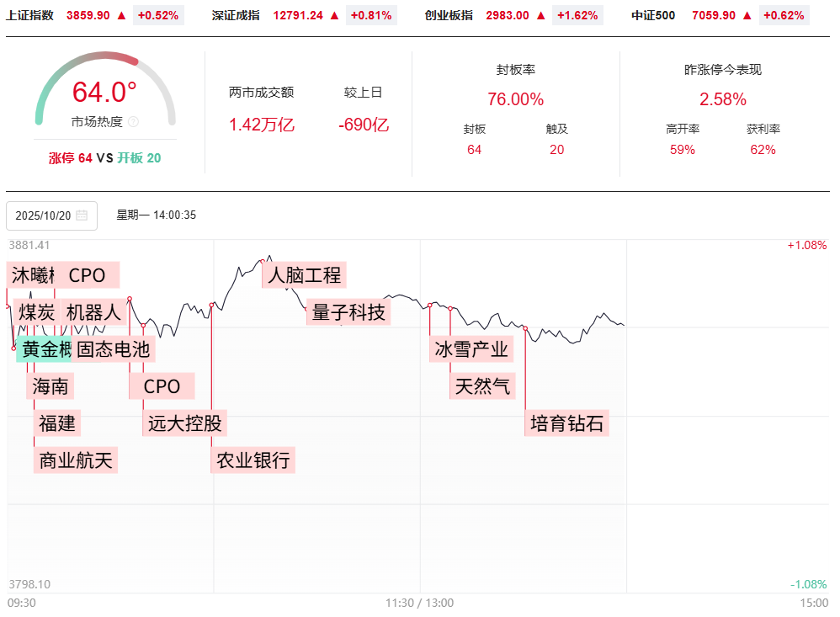The height and width of the screenshot is (617, 840).
Task: Open the calendar icon in date field
Action: click(x=82, y=215)
